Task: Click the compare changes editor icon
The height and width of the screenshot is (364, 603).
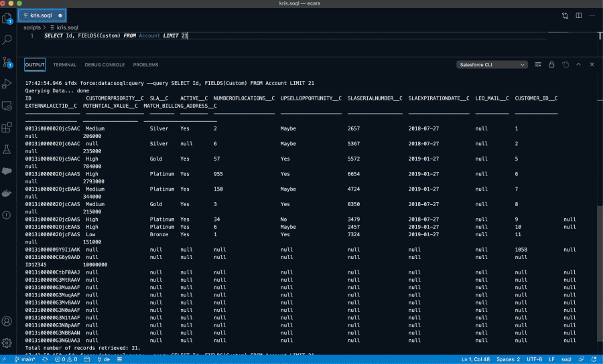Action: [565, 16]
